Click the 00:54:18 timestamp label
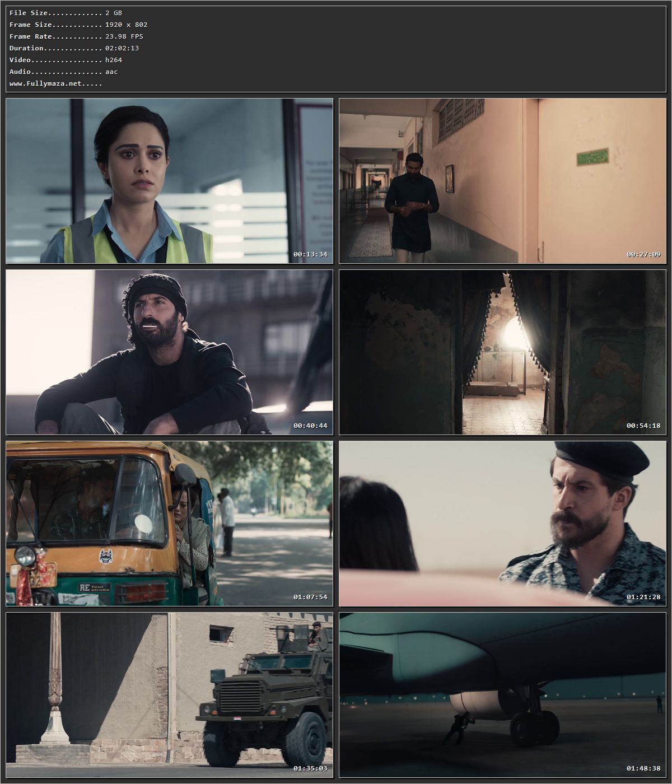The image size is (672, 784). [x=643, y=426]
